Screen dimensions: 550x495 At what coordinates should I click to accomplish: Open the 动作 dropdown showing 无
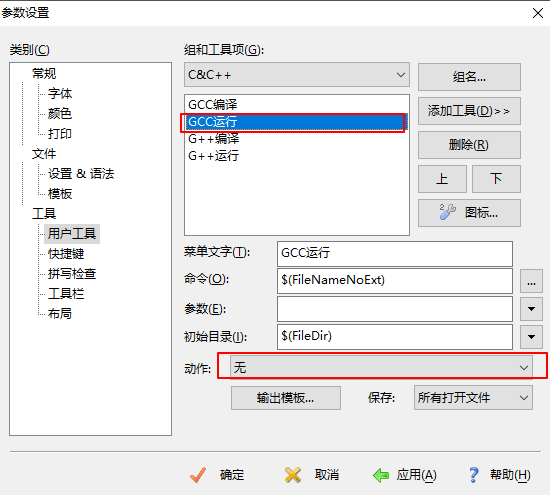tap(381, 367)
